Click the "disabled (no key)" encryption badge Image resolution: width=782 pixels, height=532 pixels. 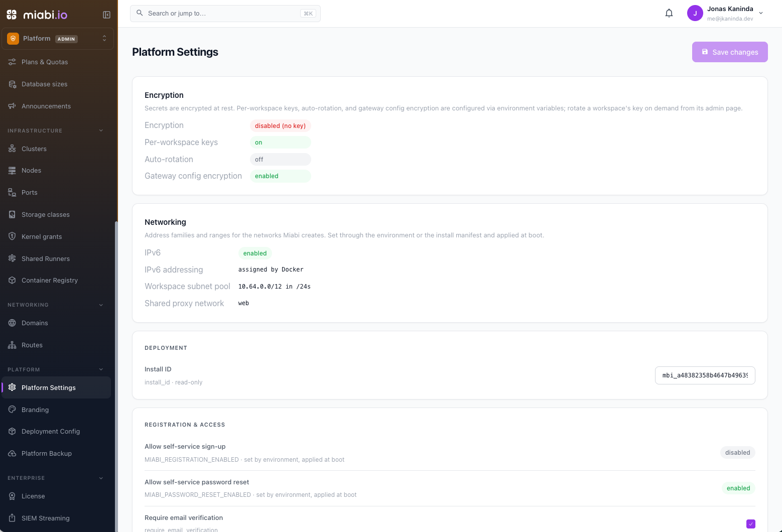tap(281, 126)
